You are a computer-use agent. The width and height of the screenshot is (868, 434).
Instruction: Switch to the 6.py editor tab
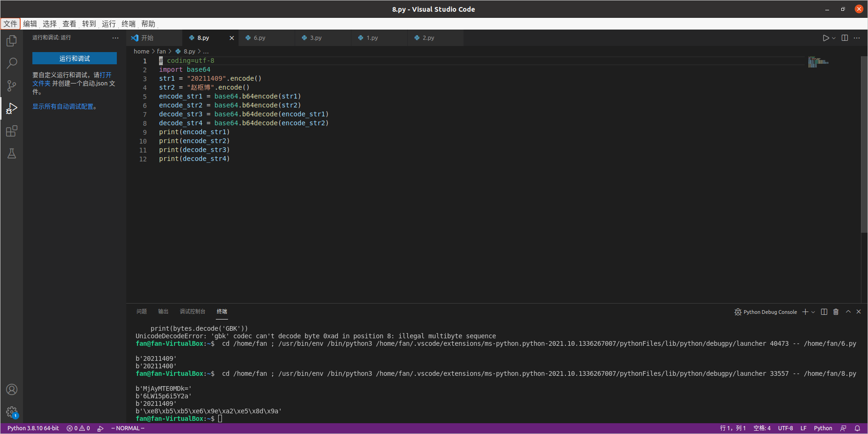pyautogui.click(x=267, y=38)
